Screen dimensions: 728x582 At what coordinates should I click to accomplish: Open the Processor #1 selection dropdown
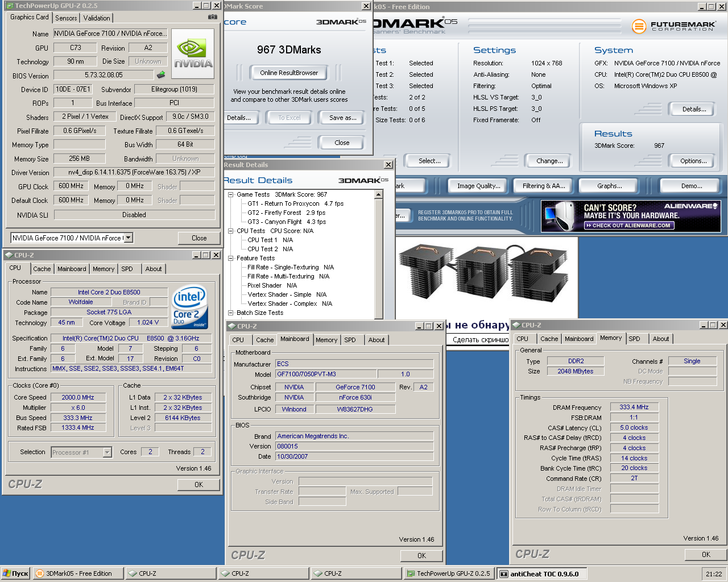pyautogui.click(x=107, y=452)
